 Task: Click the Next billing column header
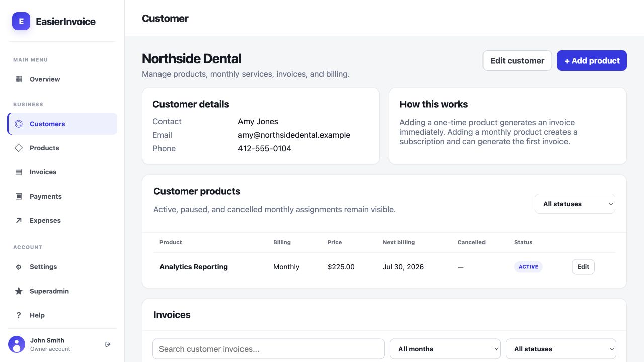399,242
